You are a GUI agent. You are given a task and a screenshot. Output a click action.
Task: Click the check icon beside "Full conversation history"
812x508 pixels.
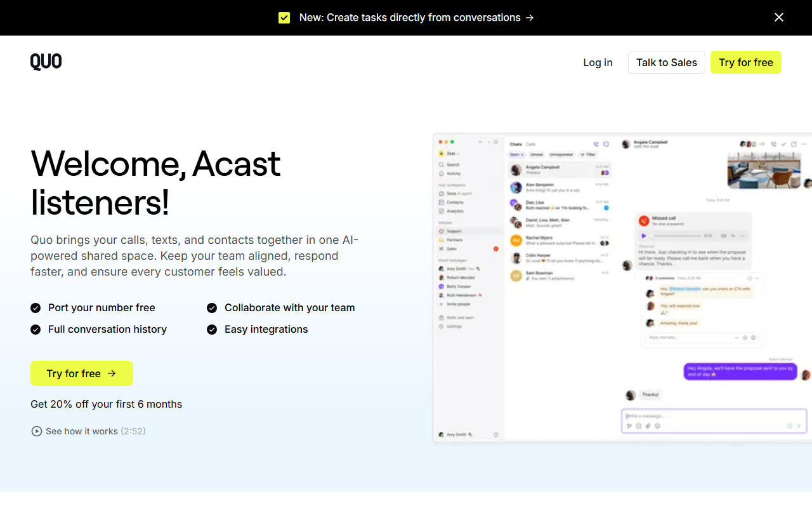point(36,330)
